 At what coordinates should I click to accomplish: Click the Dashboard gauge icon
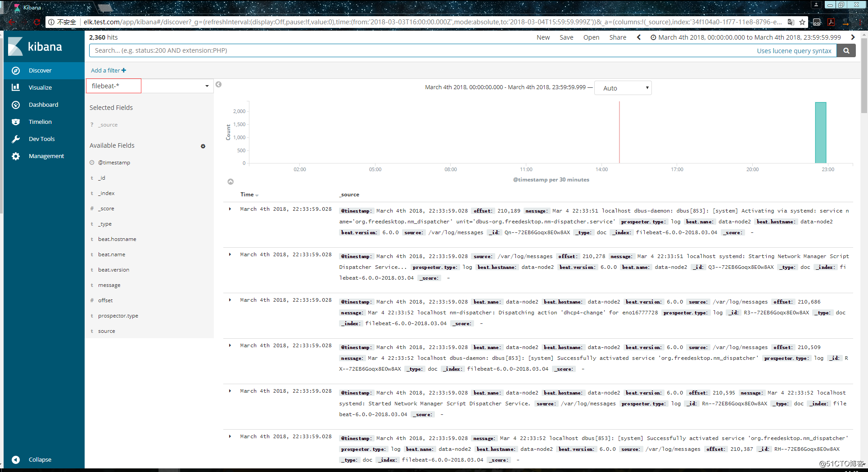(x=16, y=104)
